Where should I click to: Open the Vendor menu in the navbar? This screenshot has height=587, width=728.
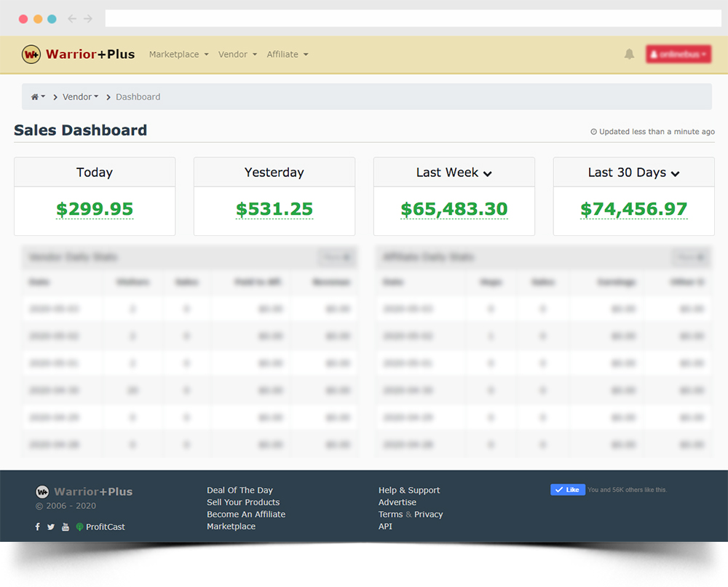[x=238, y=55]
